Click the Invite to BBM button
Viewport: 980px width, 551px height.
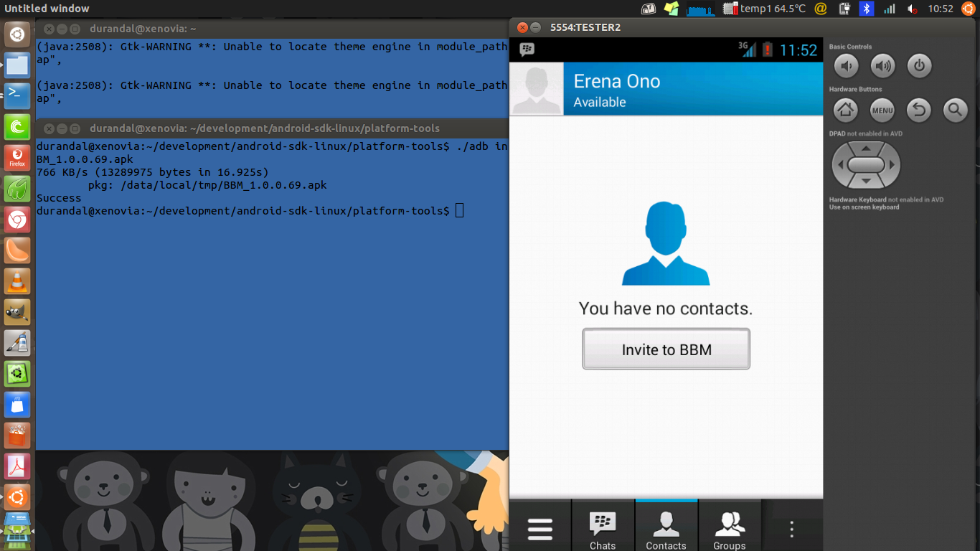[x=666, y=349]
